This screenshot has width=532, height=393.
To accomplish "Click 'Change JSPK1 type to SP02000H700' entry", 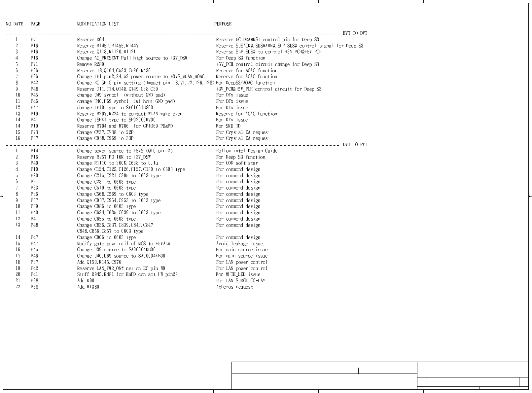I will 116,120.
